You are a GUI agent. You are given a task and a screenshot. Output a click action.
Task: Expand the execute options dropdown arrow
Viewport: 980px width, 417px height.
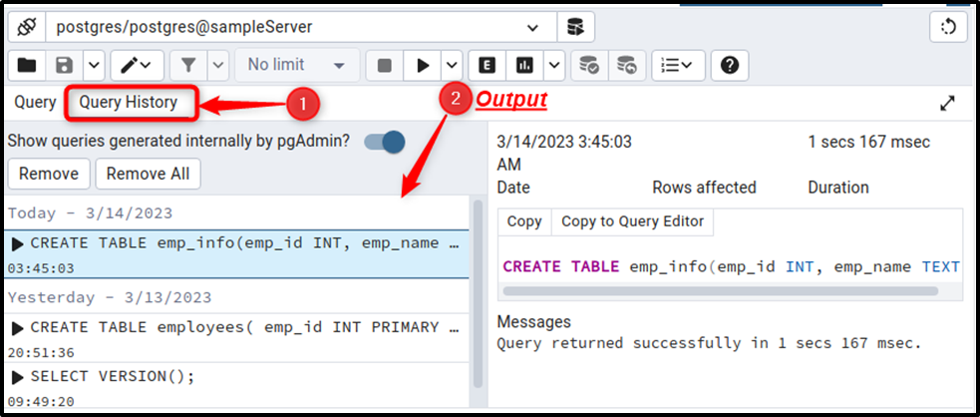[x=453, y=65]
